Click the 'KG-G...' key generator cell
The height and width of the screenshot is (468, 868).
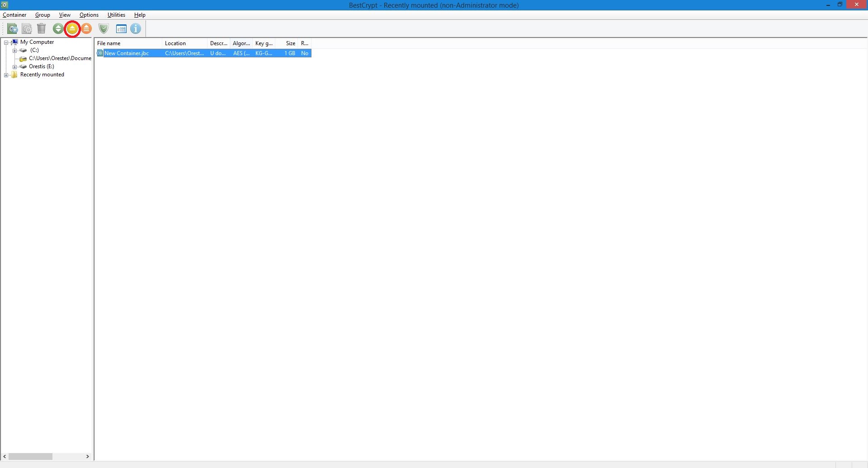pos(264,53)
